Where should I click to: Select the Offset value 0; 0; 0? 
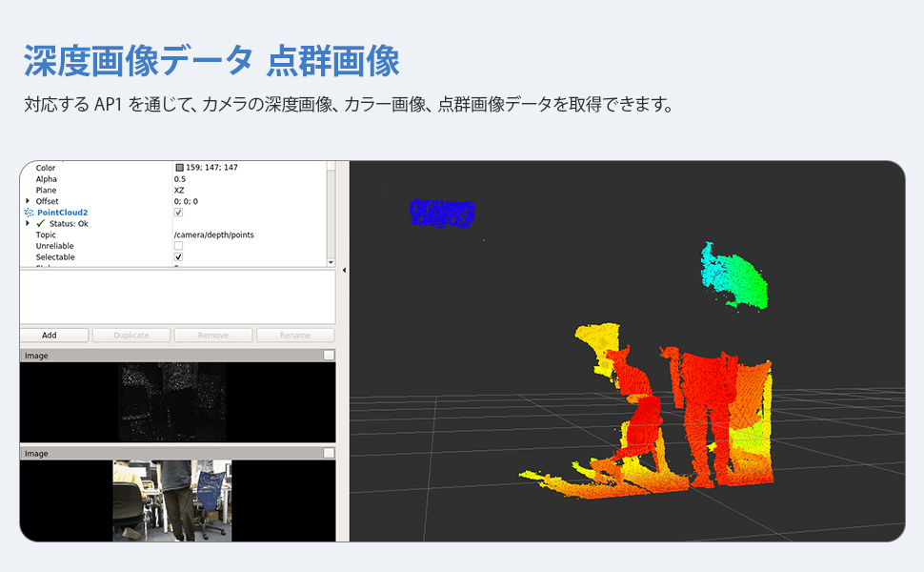(186, 201)
